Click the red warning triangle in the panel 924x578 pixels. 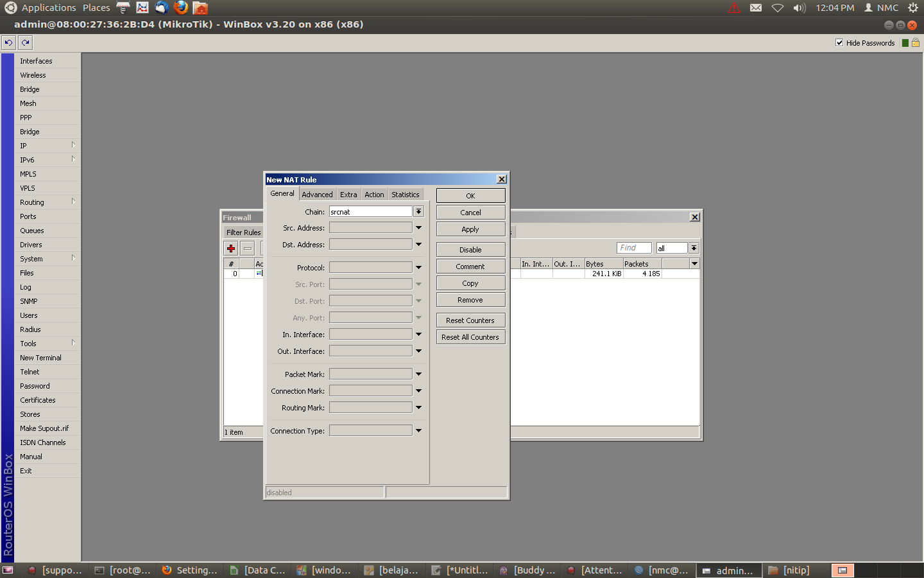click(x=734, y=8)
